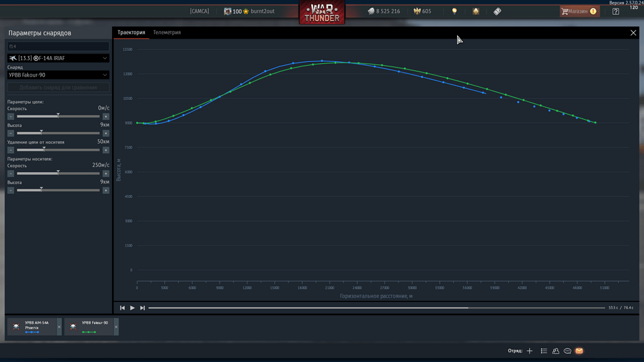Open the help question mark icon
The height and width of the screenshot is (362, 644).
tap(616, 12)
